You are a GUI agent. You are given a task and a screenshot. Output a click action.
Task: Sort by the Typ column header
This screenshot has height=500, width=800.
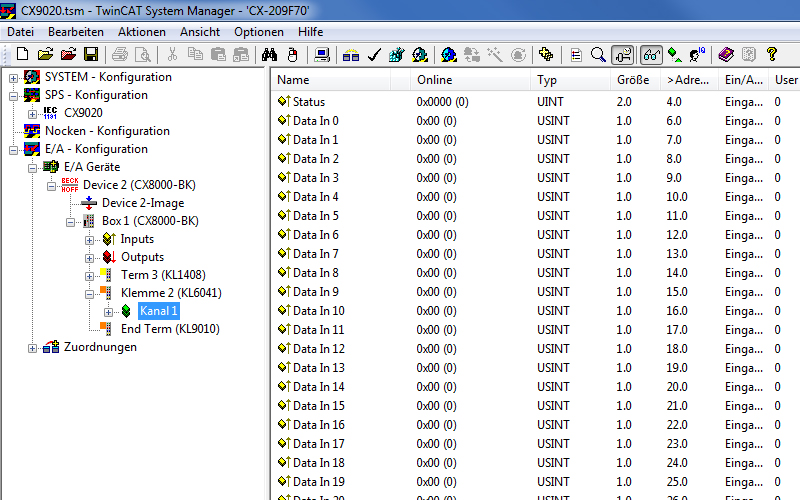click(x=570, y=80)
